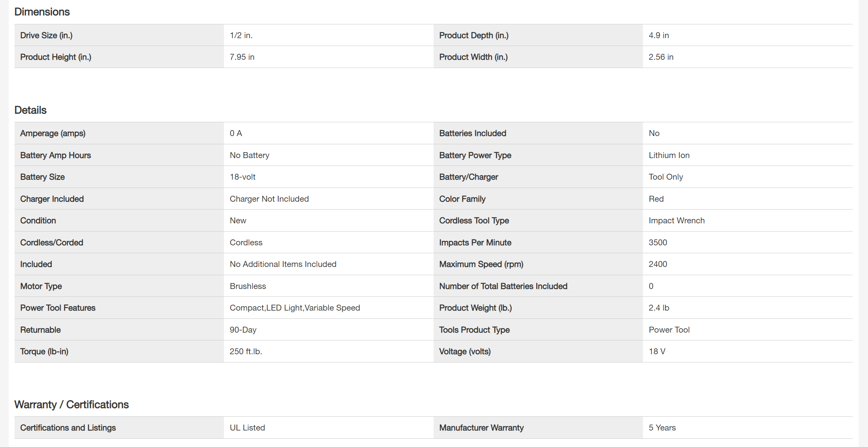Click the 7.95 in product height value
Viewport: 868px width, 447px height.
(242, 57)
